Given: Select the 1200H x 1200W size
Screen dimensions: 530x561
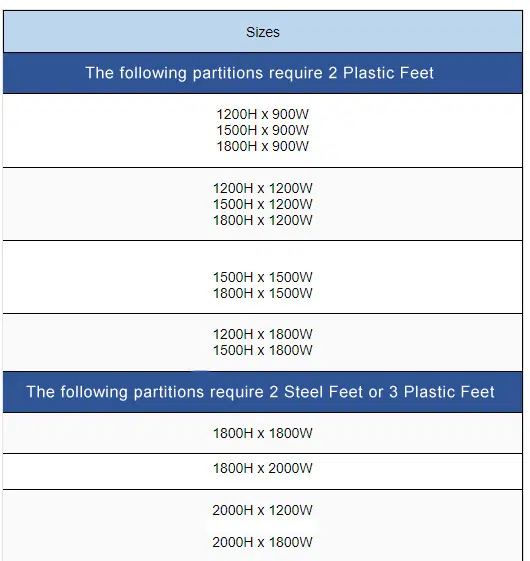Looking at the screenshot, I should 263,188.
